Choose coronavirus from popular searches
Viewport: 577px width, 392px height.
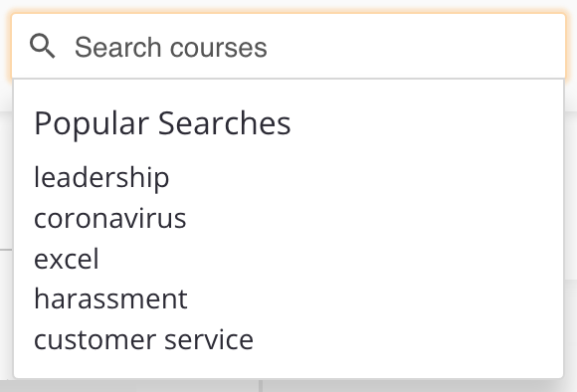(110, 218)
